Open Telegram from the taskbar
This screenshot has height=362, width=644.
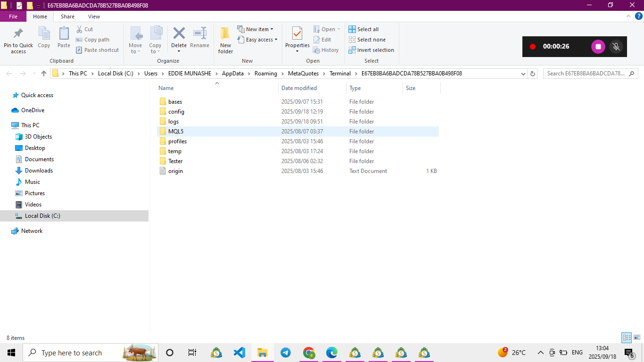[x=285, y=353]
